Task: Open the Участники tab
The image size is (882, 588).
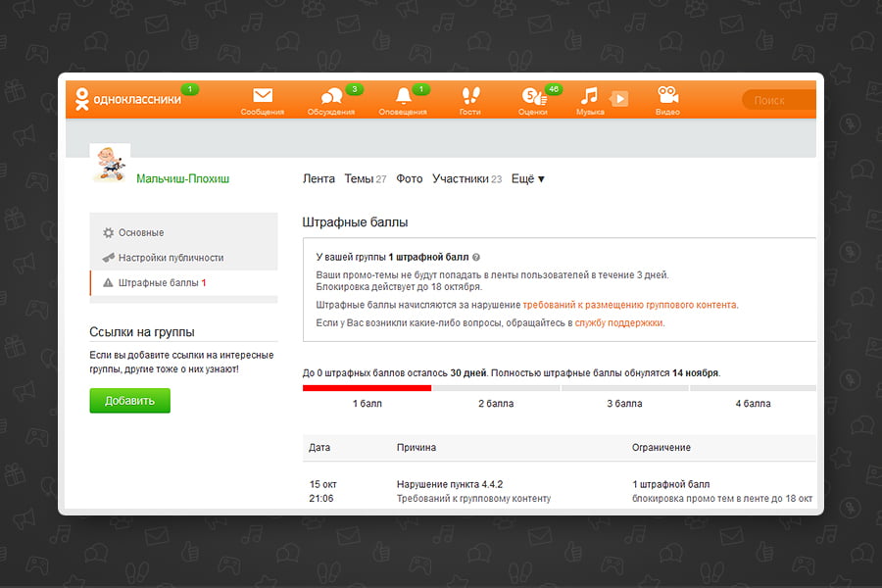Action: (466, 179)
